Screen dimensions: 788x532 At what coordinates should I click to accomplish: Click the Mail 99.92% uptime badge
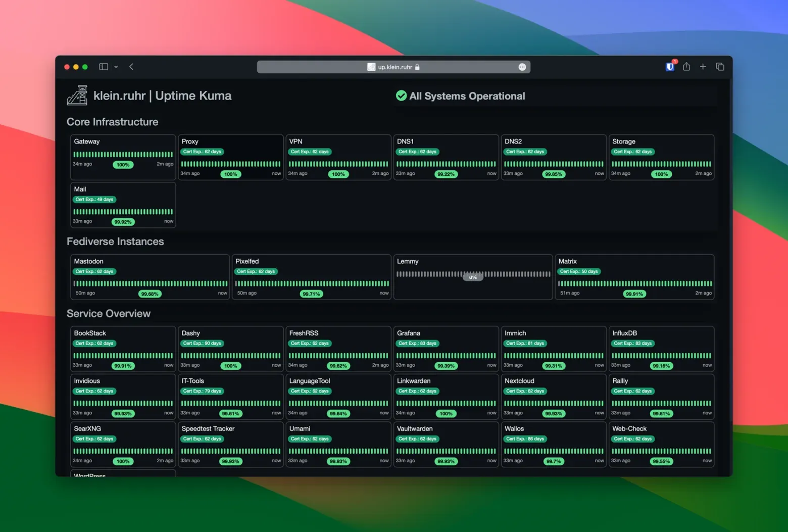pyautogui.click(x=123, y=222)
